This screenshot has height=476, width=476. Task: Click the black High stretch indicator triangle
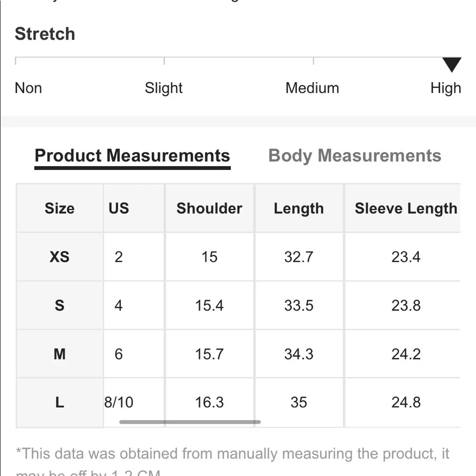click(452, 65)
